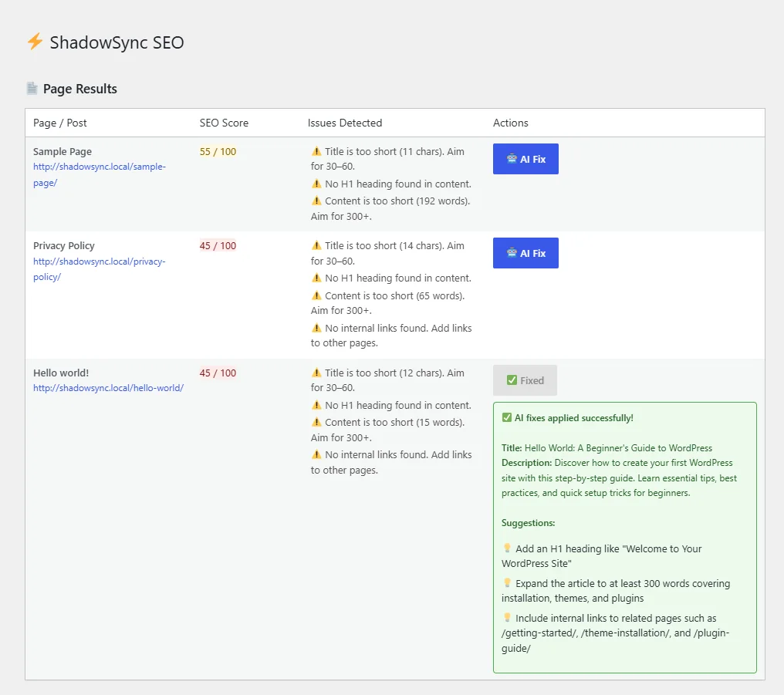
Task: Select the 'Sample Page' title text
Action: pyautogui.click(x=63, y=151)
